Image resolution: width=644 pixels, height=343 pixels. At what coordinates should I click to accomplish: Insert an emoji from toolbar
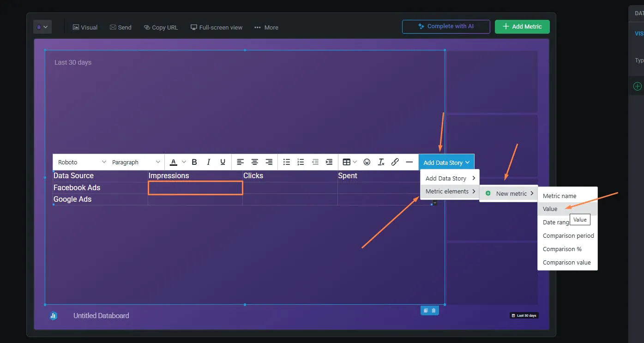367,162
